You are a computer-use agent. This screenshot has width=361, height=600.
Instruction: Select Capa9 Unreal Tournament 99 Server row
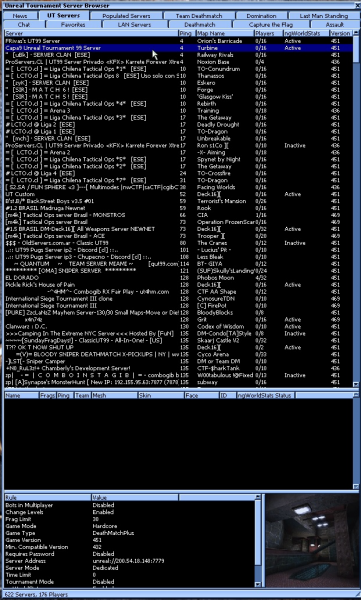[178, 48]
